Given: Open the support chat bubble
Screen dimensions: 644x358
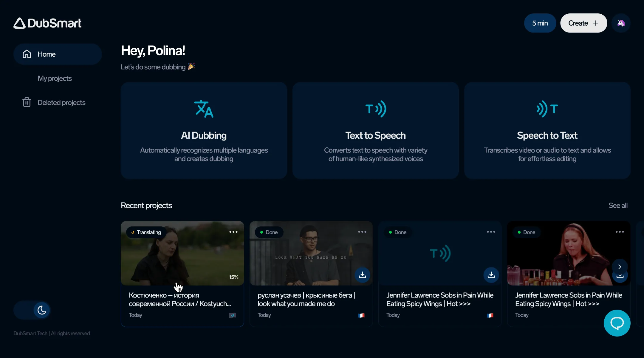Looking at the screenshot, I should tap(617, 323).
